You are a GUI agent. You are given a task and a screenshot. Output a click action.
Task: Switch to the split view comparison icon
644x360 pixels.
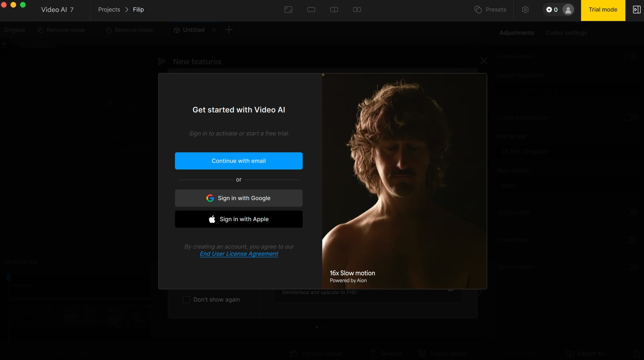click(334, 10)
